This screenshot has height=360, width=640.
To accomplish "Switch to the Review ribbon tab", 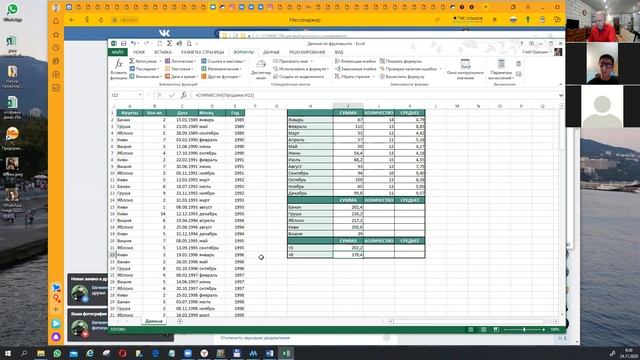I will pyautogui.click(x=307, y=52).
